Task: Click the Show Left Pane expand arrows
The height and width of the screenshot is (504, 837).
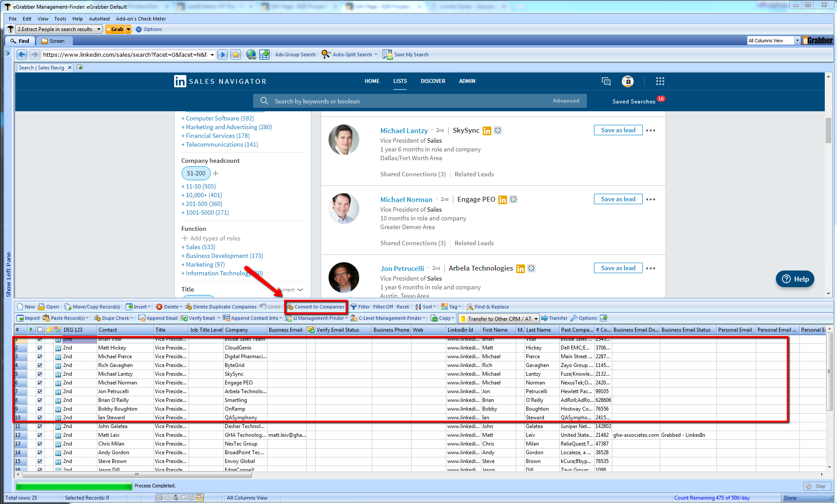Action: pos(8,53)
